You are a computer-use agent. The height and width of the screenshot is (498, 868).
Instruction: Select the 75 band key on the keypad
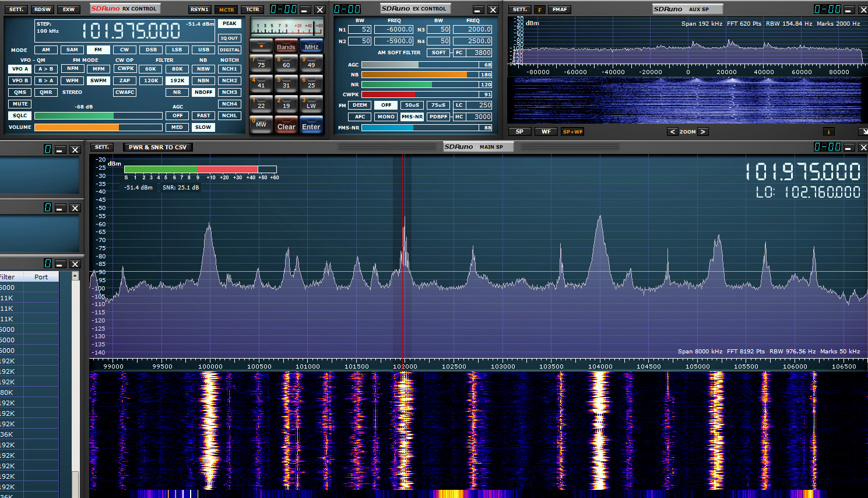(261, 63)
